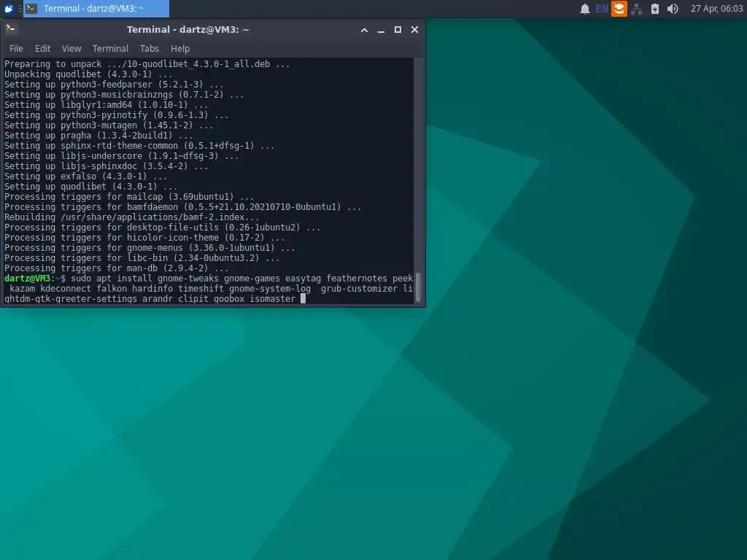Click the 'Preparing to unpack' first line

(x=147, y=64)
